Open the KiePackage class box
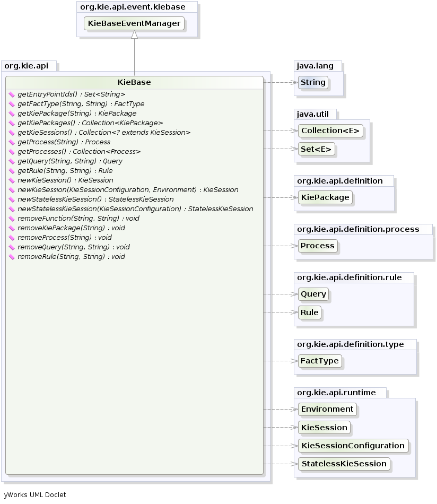 (325, 197)
